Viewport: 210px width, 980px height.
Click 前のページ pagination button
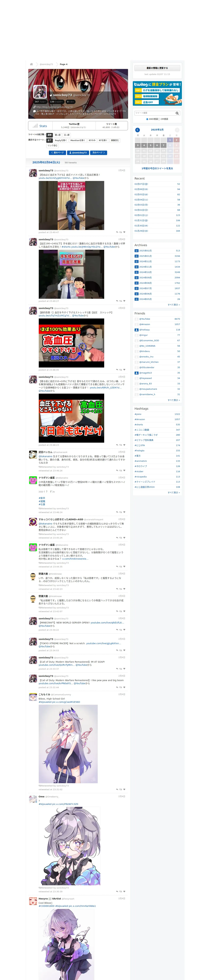tap(57, 153)
